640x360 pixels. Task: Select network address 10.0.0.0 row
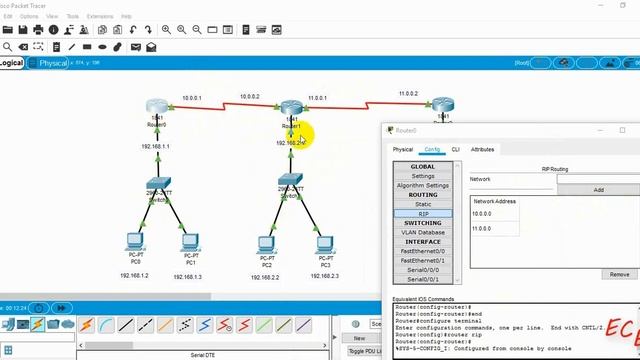tap(495, 214)
